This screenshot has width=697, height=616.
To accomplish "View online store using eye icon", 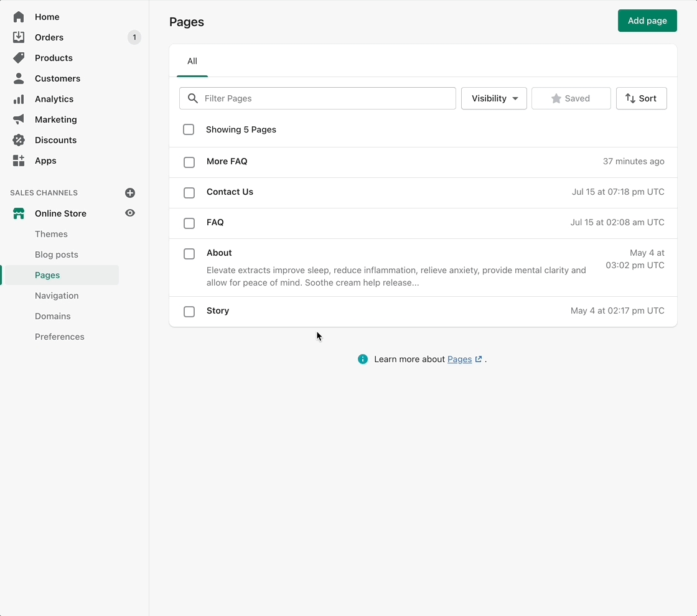I will click(130, 213).
